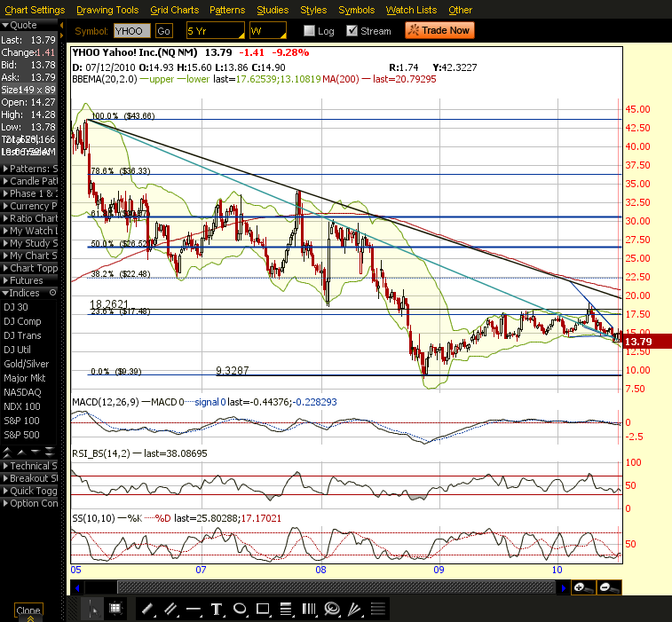This screenshot has width=672, height=622.
Task: Click the move-up arrow under indices list
Action: click(x=21, y=452)
